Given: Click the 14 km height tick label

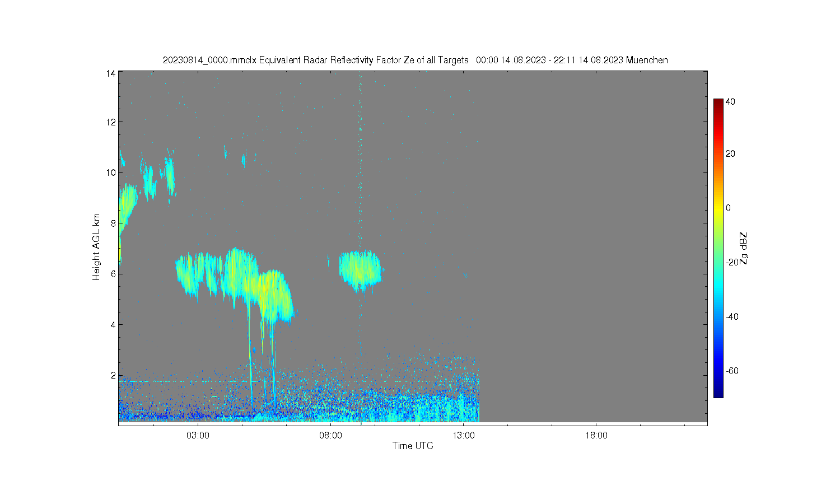Looking at the screenshot, I should 111,73.
